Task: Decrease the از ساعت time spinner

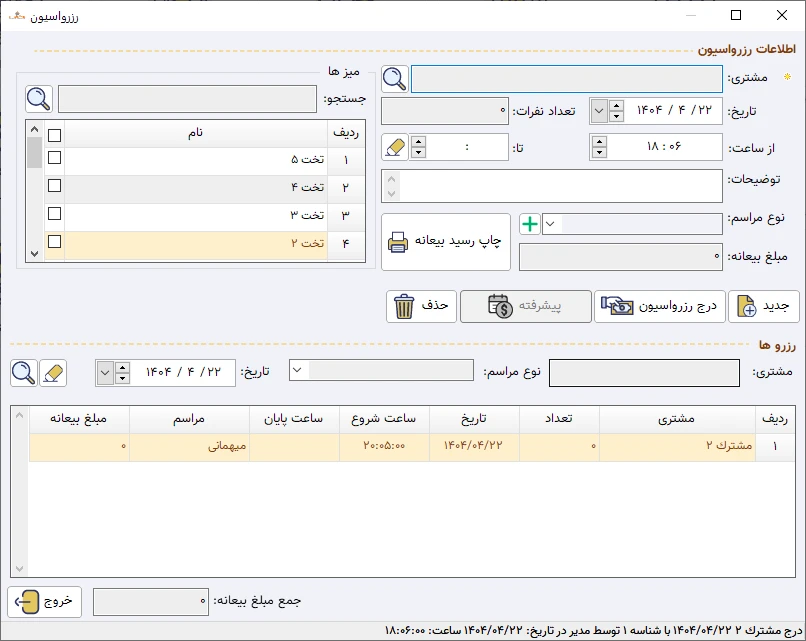Action: (x=599, y=152)
